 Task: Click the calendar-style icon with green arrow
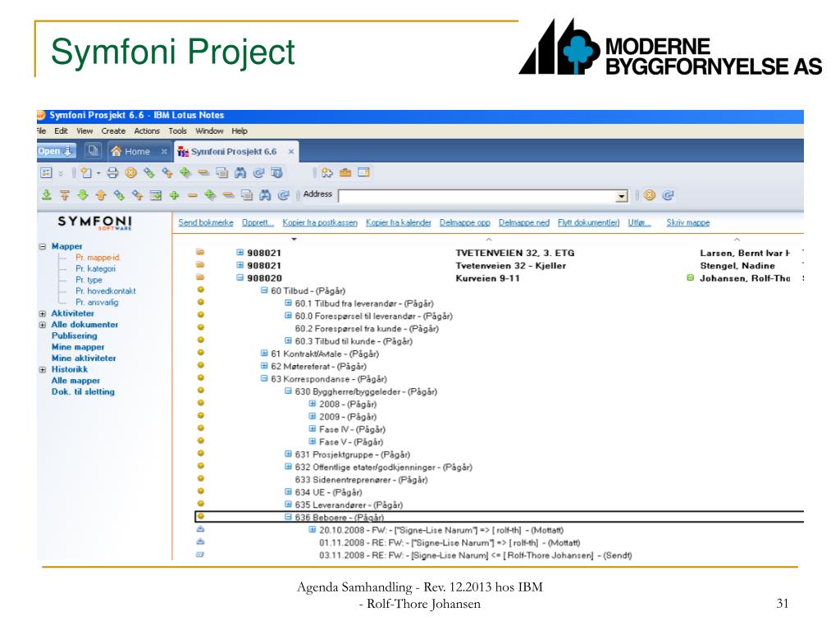pos(155,195)
